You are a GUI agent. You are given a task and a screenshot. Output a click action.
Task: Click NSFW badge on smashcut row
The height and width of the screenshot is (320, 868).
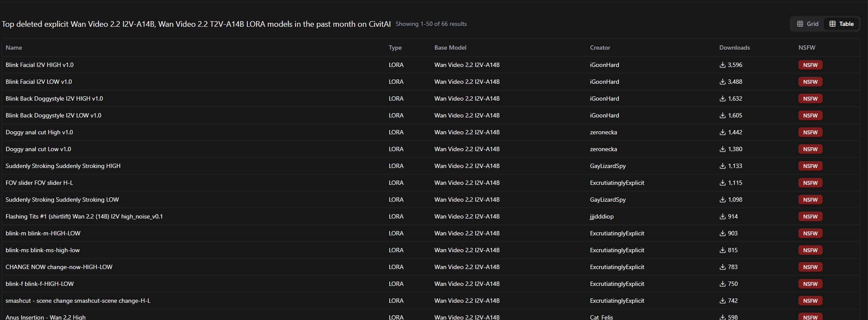point(810,301)
